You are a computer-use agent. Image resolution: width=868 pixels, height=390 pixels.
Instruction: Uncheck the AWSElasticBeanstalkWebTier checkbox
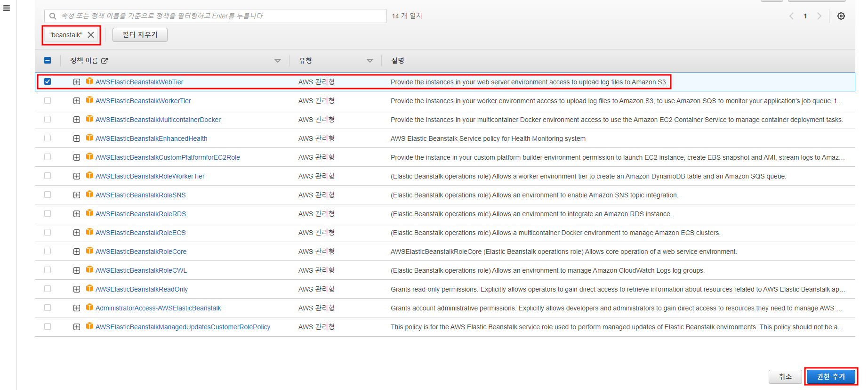48,81
